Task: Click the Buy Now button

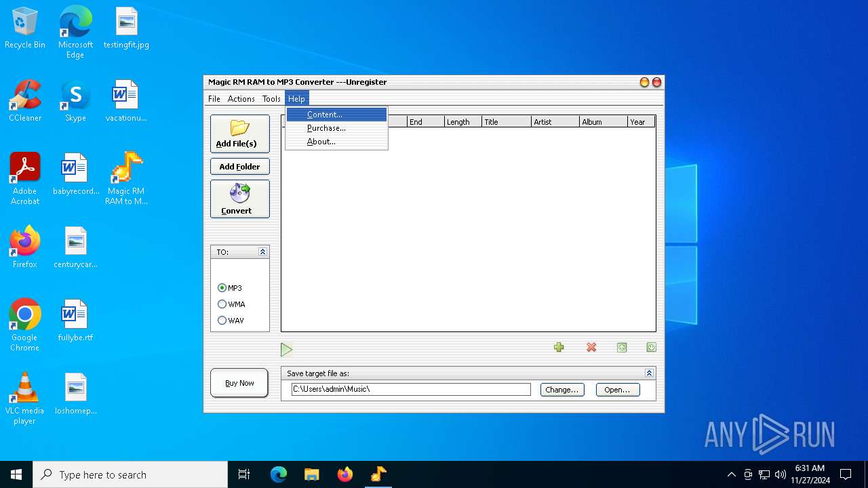Action: coord(239,383)
